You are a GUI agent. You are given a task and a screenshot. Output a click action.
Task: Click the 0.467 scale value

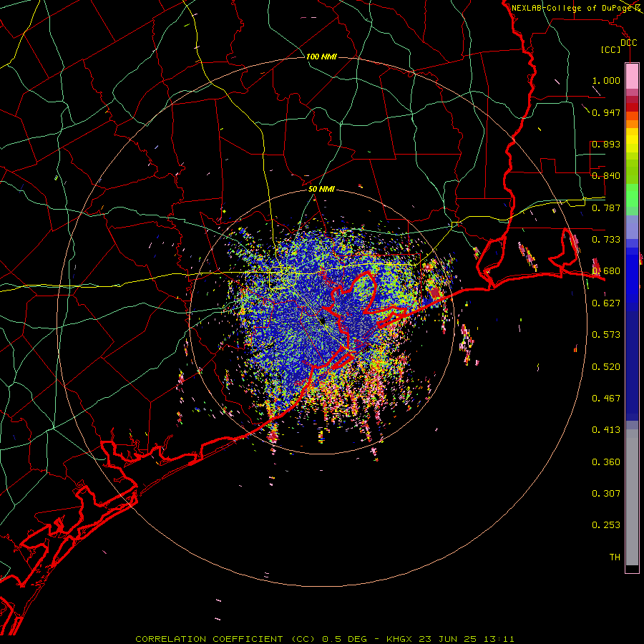[606, 399]
